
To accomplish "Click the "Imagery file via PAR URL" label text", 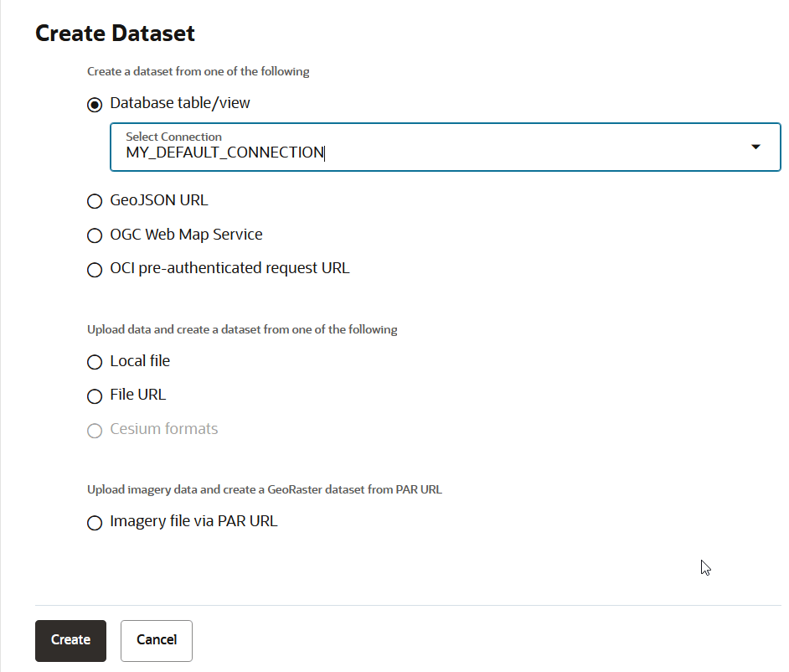I will click(x=193, y=521).
